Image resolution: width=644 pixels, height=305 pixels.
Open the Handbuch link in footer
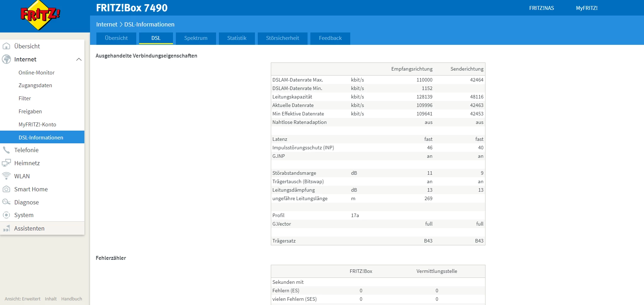point(72,299)
